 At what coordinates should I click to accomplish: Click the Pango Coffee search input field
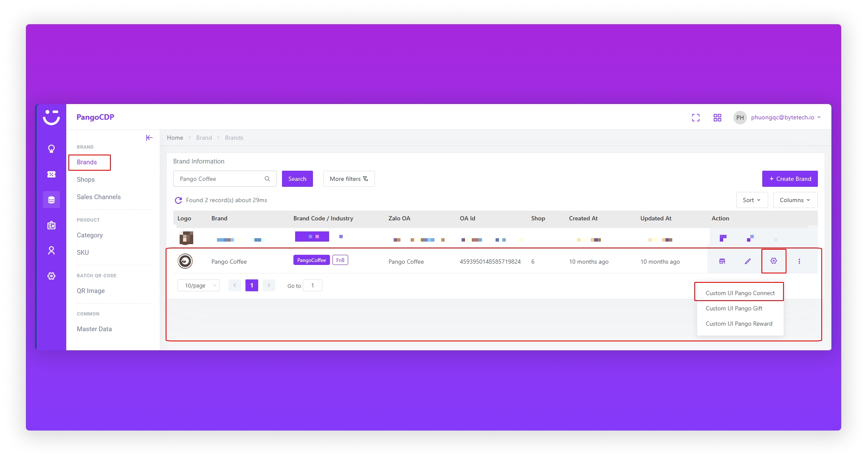pyautogui.click(x=220, y=179)
